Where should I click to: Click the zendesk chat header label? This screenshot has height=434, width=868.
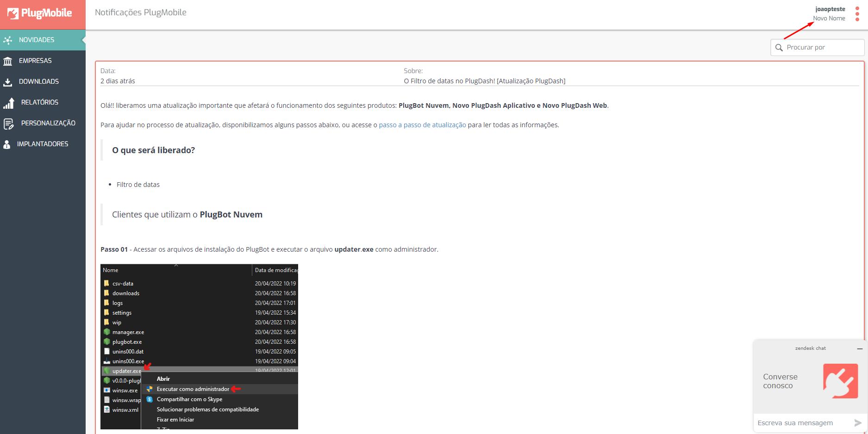click(810, 348)
